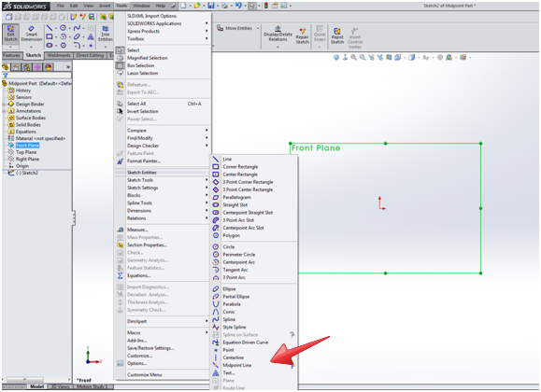Click the Repair Sketch icon
The image size is (541, 392).
pos(302,35)
